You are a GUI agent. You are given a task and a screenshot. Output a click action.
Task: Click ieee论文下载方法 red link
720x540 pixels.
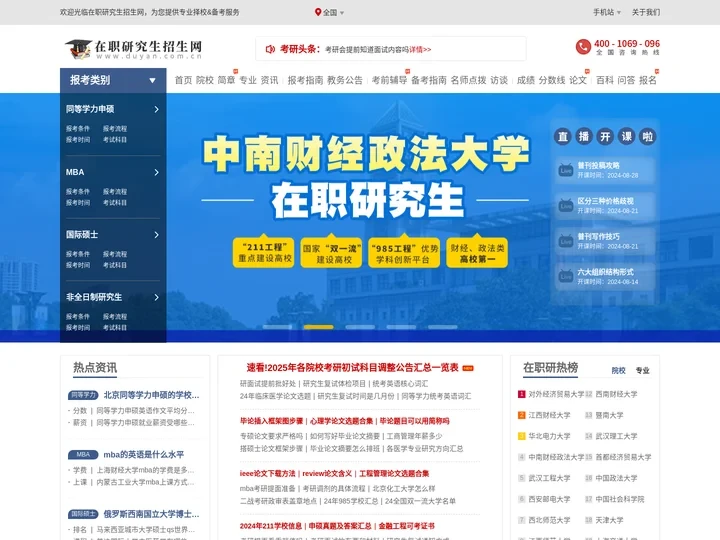pyautogui.click(x=267, y=473)
